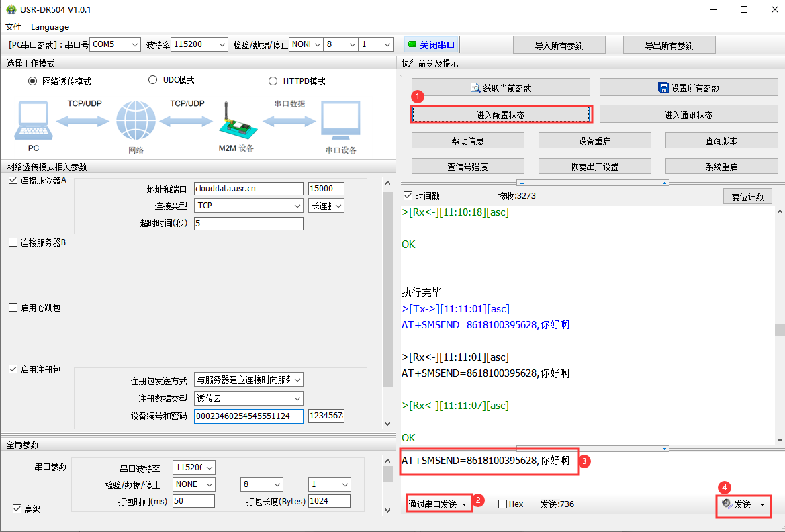Click the M2M device module icon

click(x=235, y=121)
